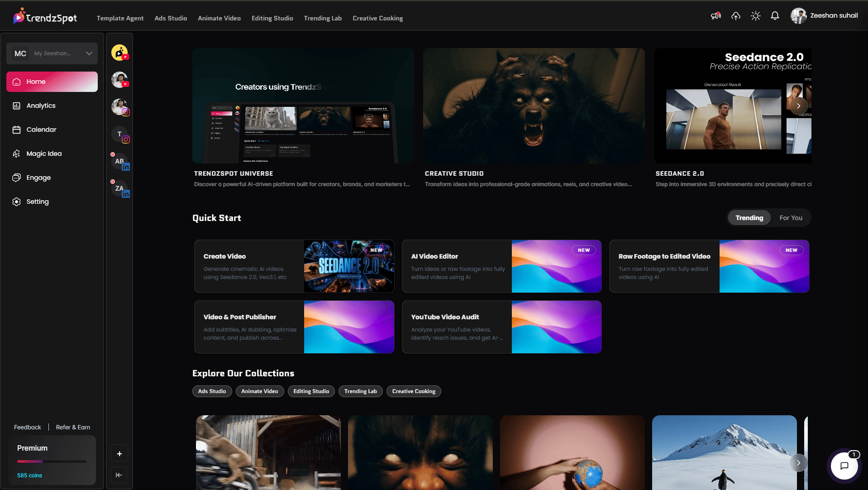Open Zeeshan suhail profile avatar
Image resolution: width=868 pixels, height=490 pixels.
pyautogui.click(x=798, y=16)
